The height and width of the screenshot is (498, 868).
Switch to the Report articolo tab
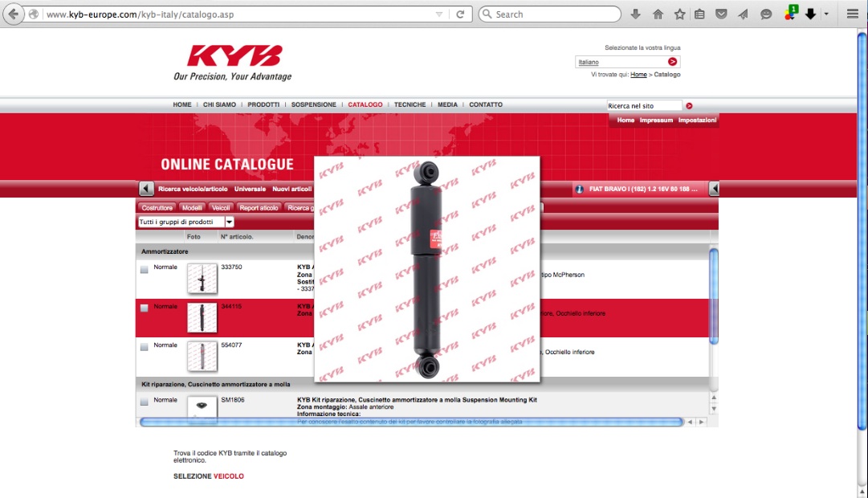pos(259,208)
